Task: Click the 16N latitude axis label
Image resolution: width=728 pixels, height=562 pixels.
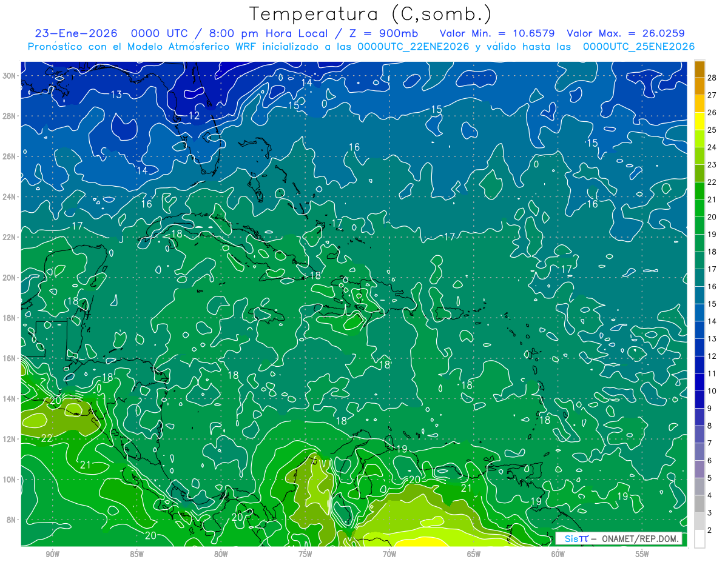Action: click(x=10, y=358)
